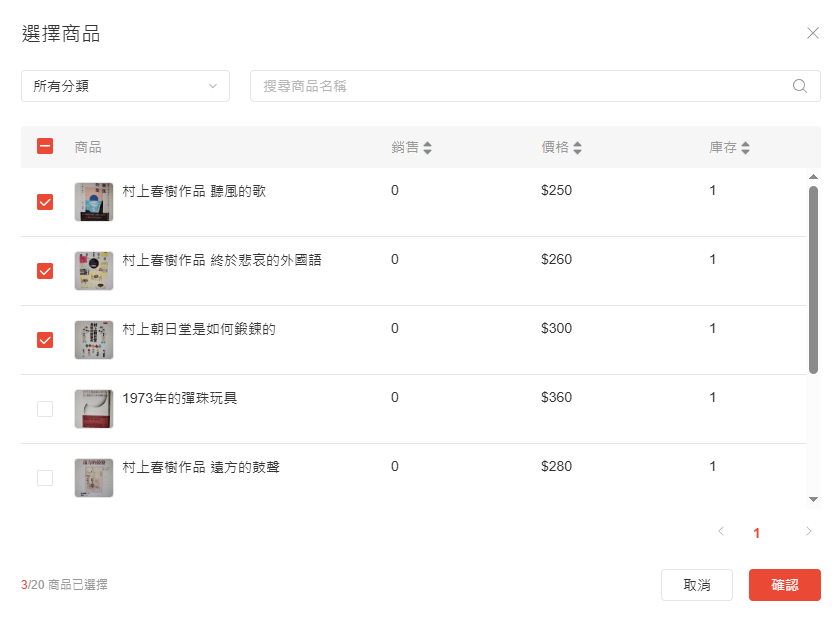
Task: Click the 取消 button
Action: (x=697, y=585)
